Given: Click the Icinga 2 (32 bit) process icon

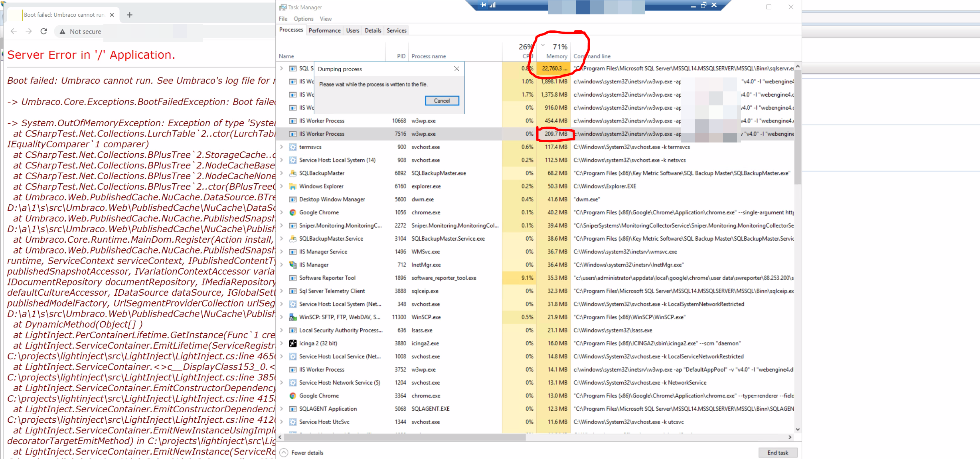Looking at the screenshot, I should [x=293, y=343].
